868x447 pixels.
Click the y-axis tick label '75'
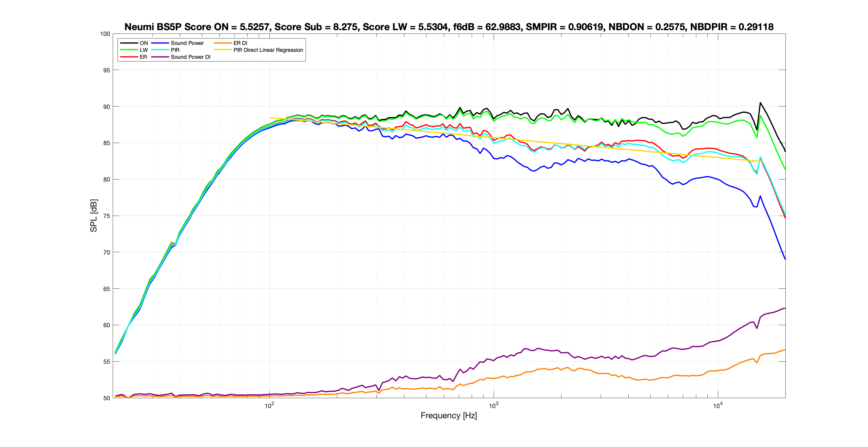pyautogui.click(x=106, y=216)
